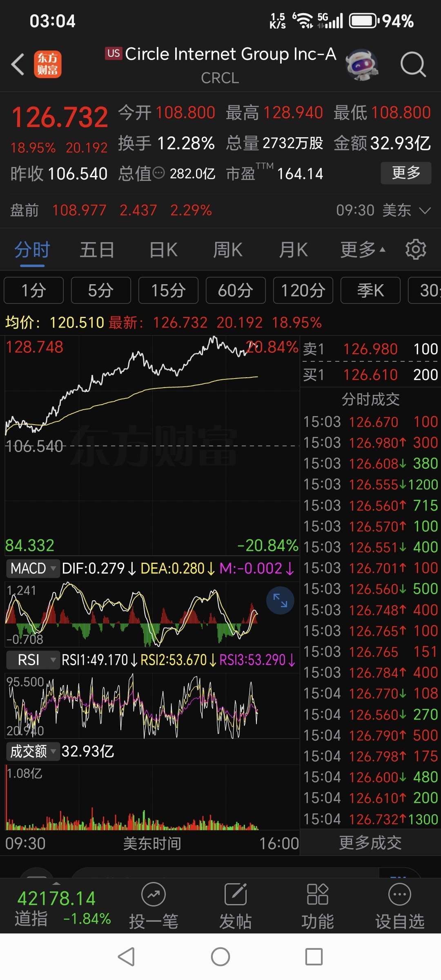
Task: Tap the 15:04 126.790 500 trade row
Action: [370, 735]
